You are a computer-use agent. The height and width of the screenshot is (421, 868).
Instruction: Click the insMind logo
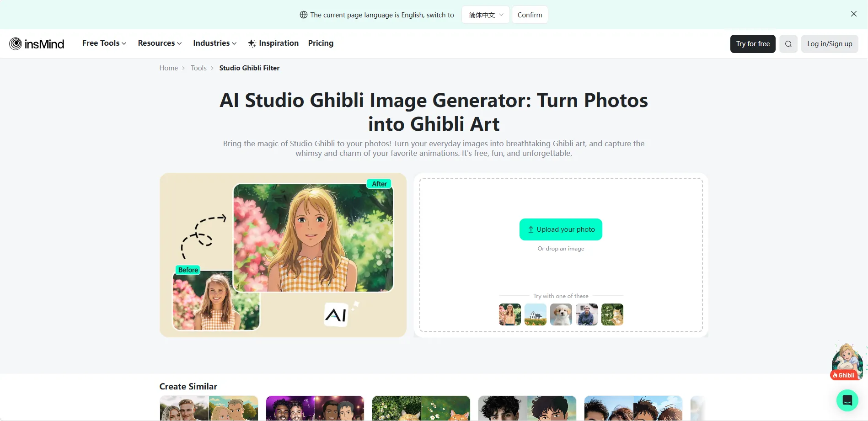[37, 43]
